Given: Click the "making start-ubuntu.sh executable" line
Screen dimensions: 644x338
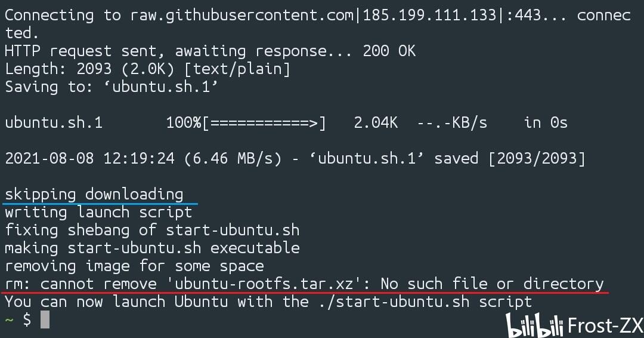Looking at the screenshot, I should (x=152, y=248).
